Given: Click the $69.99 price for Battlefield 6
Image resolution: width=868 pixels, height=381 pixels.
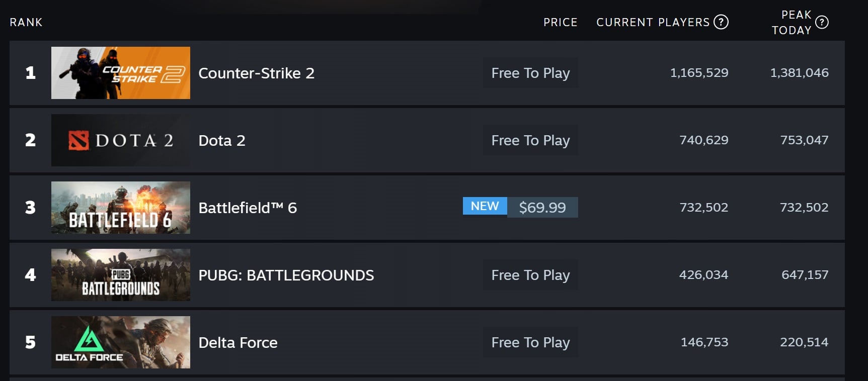Looking at the screenshot, I should point(542,207).
